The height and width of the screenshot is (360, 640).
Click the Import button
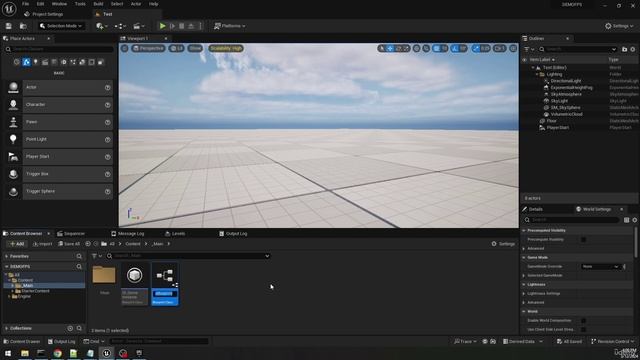point(42,244)
